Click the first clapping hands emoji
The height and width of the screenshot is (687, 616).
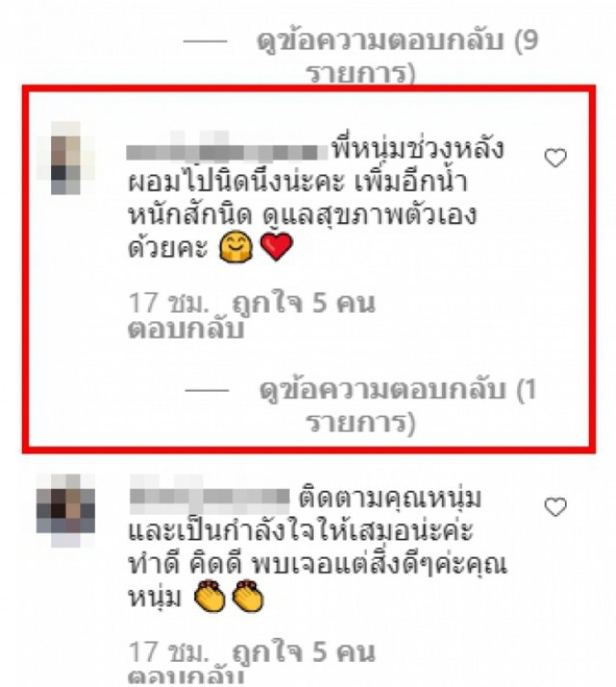(x=209, y=596)
